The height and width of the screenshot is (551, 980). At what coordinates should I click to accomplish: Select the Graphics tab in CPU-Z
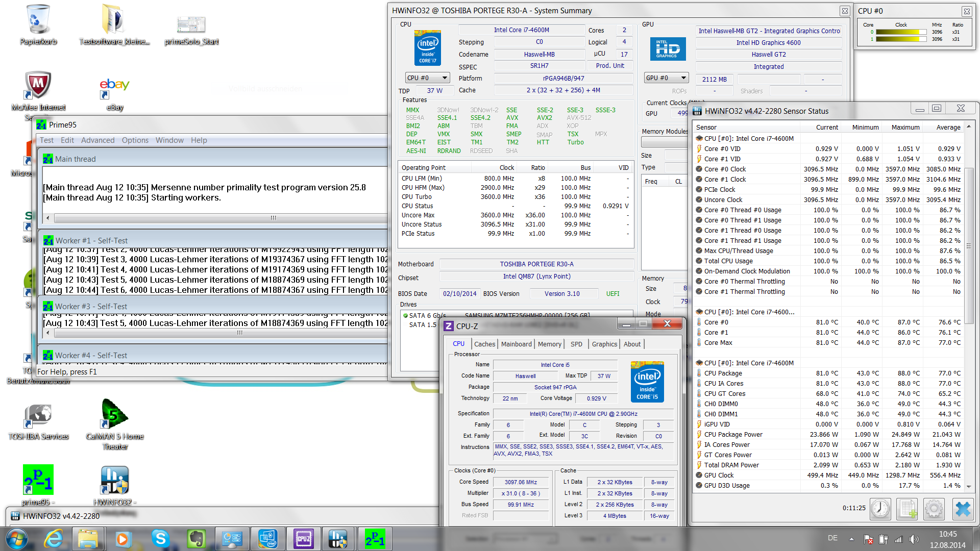(x=604, y=344)
